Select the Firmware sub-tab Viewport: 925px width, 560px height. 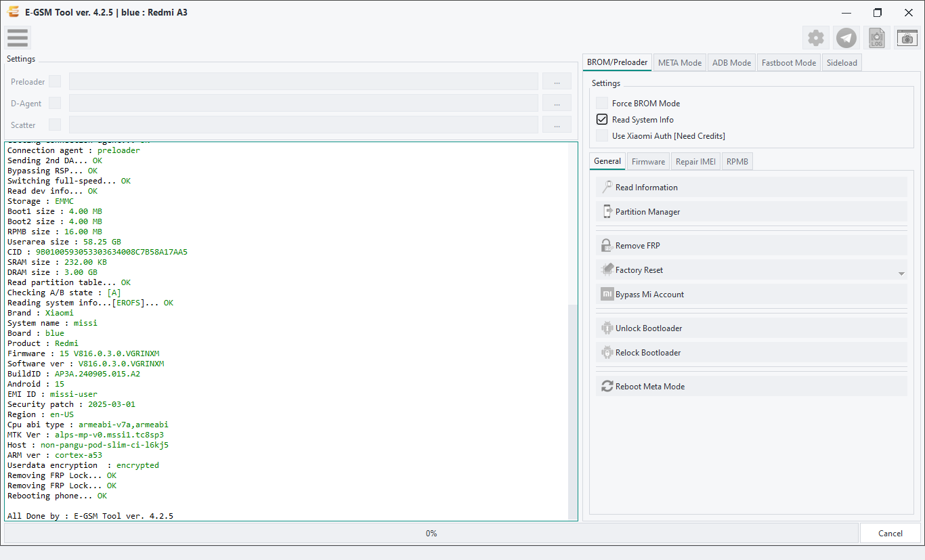click(648, 162)
